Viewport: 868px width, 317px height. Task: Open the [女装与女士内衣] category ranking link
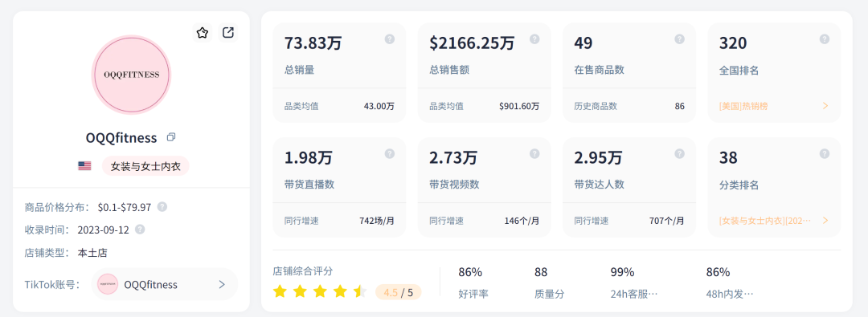[x=765, y=220]
